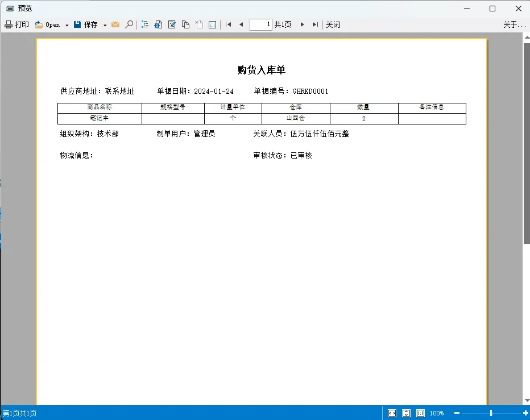The image size is (530, 420).
Task: Click the 第1页共1页 status text
Action: 19,413
